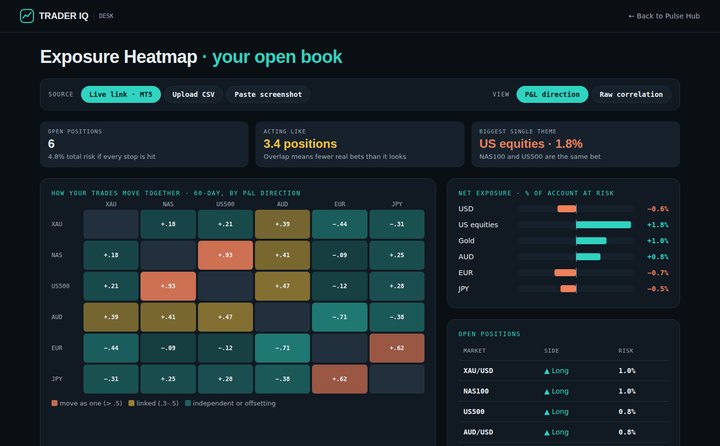Click the 'linked (.3-.5)' legend swatch
The image size is (720, 446).
pos(131,403)
